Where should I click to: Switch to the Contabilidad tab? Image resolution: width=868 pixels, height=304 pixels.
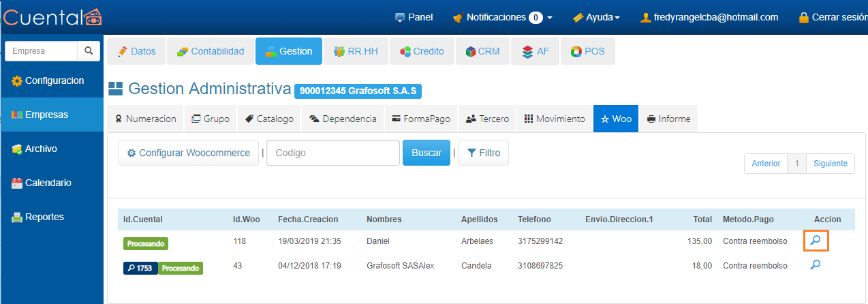(210, 51)
